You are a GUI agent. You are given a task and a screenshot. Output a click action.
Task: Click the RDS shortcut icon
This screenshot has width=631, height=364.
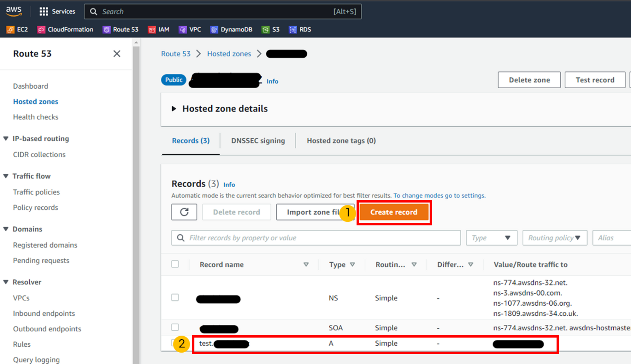[x=292, y=30]
